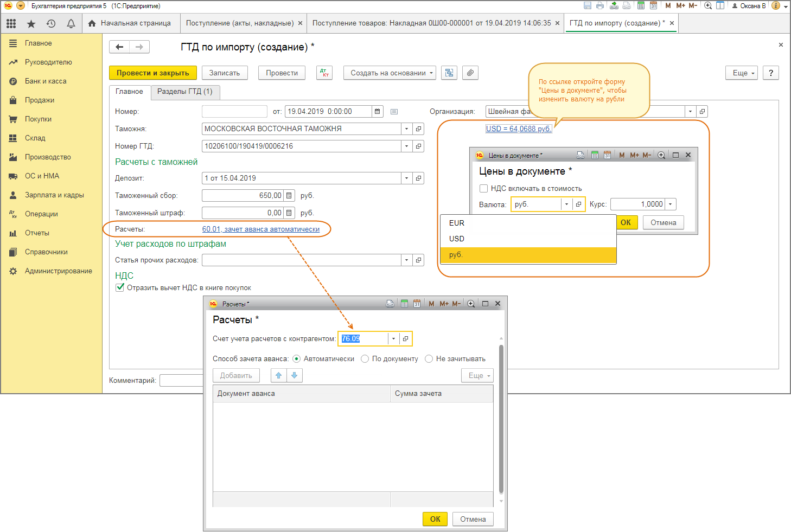This screenshot has height=532, width=791.
Task: Open the History clock icon
Action: 51,23
